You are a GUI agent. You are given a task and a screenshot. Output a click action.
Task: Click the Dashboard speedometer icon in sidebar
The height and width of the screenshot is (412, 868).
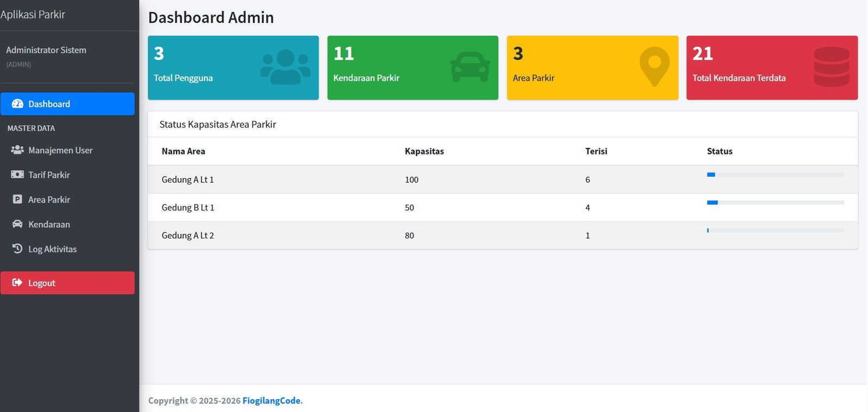17,104
